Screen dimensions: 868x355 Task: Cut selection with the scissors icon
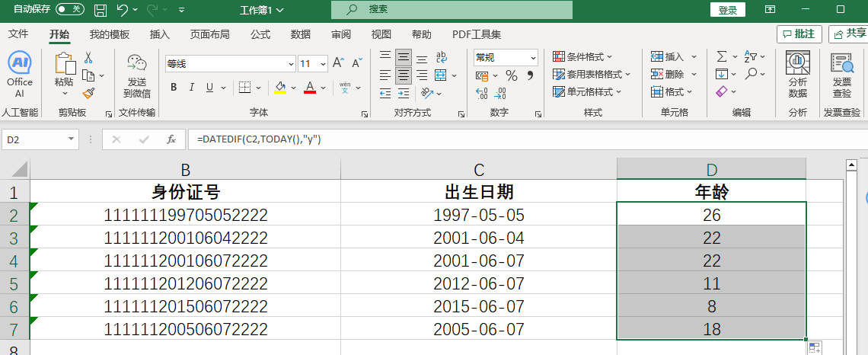tap(88, 57)
